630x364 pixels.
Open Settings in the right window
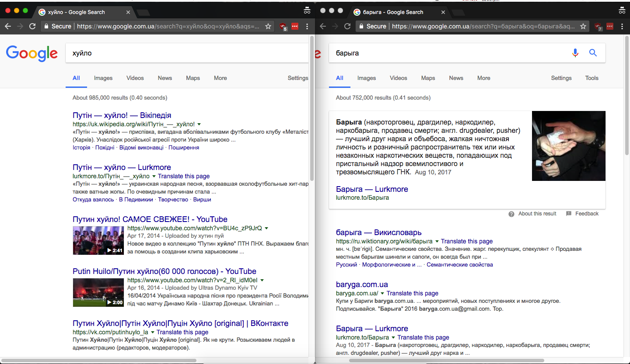click(x=561, y=78)
